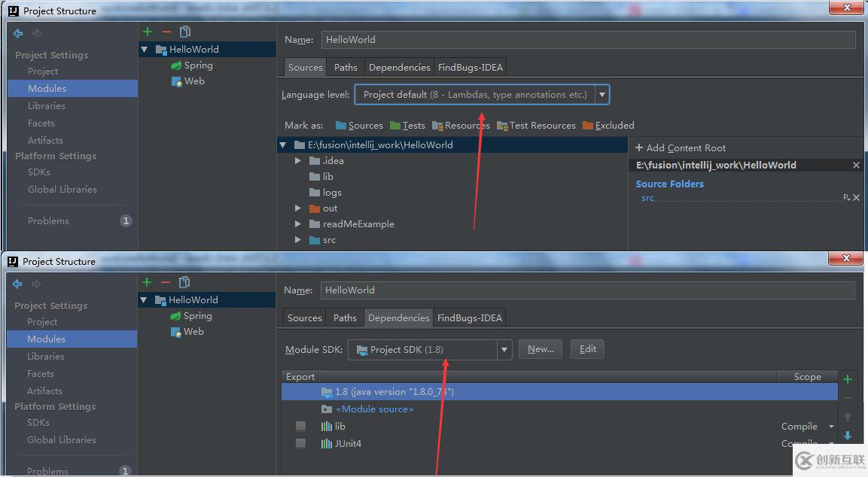
Task: Unmark src source folder with X
Action: coord(857,198)
